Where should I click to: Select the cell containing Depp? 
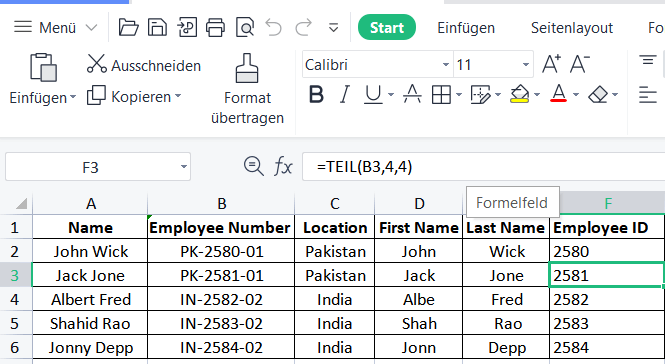(x=506, y=347)
